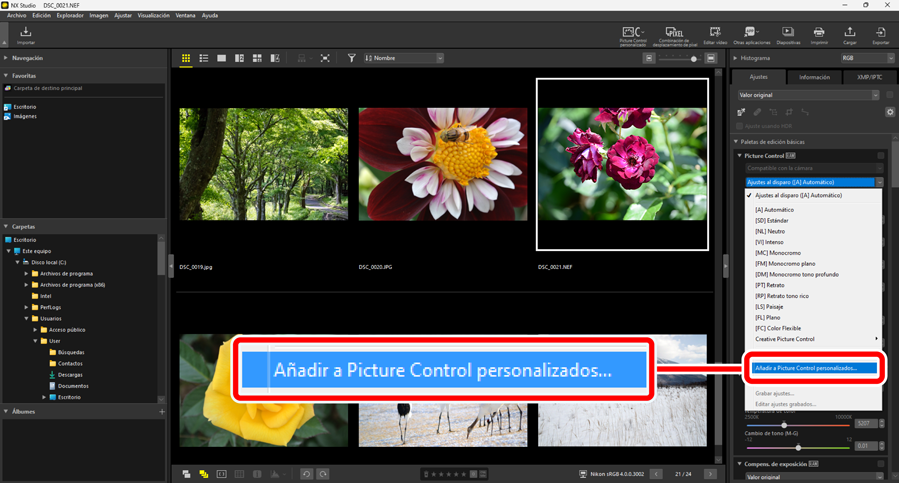Adjust the Cambio de tono slider
Image resolution: width=899 pixels, height=483 pixels.
tap(798, 447)
